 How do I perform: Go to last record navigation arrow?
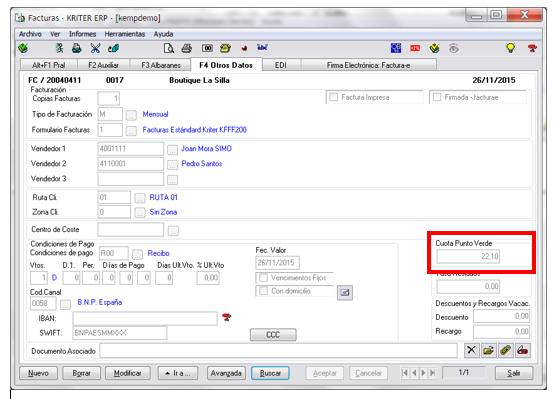click(433, 373)
